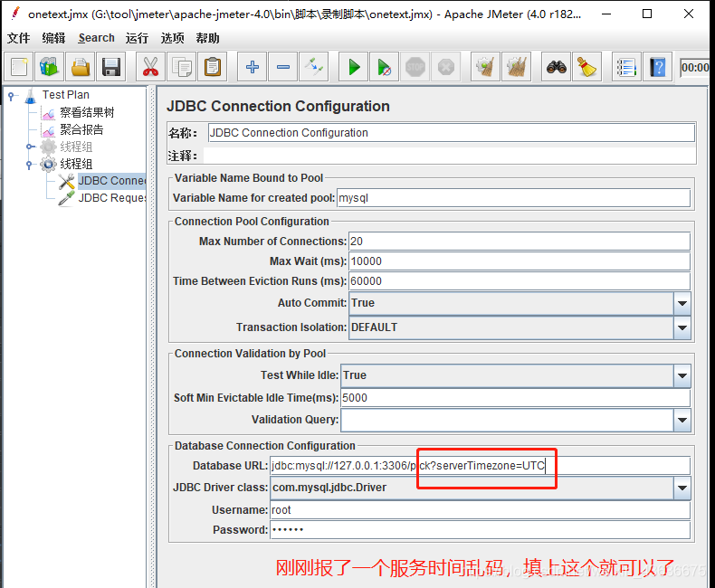This screenshot has width=715, height=588.
Task: Maximize the JMeter window
Action: point(646,14)
